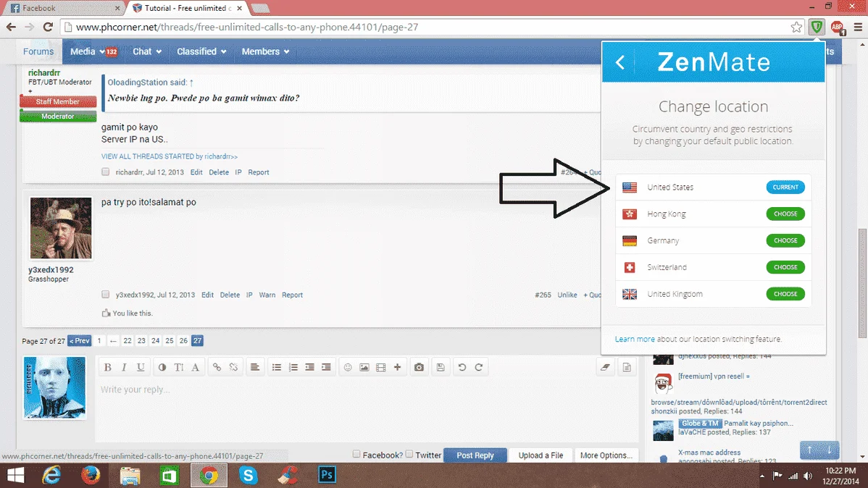Open Photoshop from taskbar
The image size is (868, 488).
coord(327,475)
